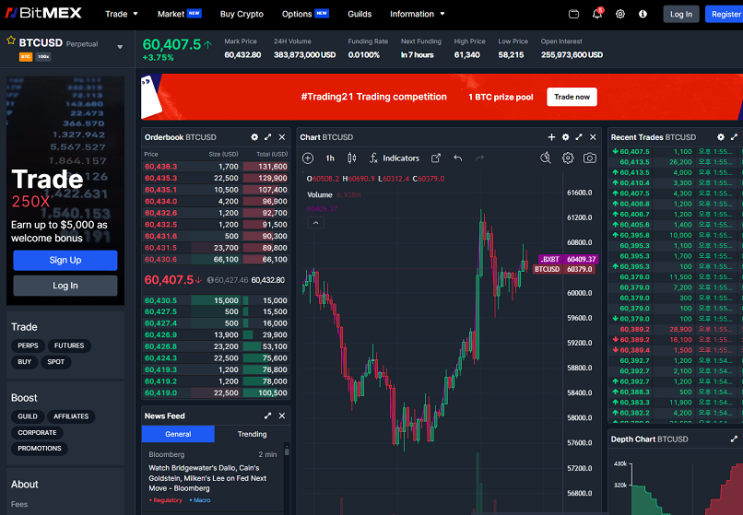Open the Guilds page
Image resolution: width=743 pixels, height=515 pixels.
click(x=360, y=14)
